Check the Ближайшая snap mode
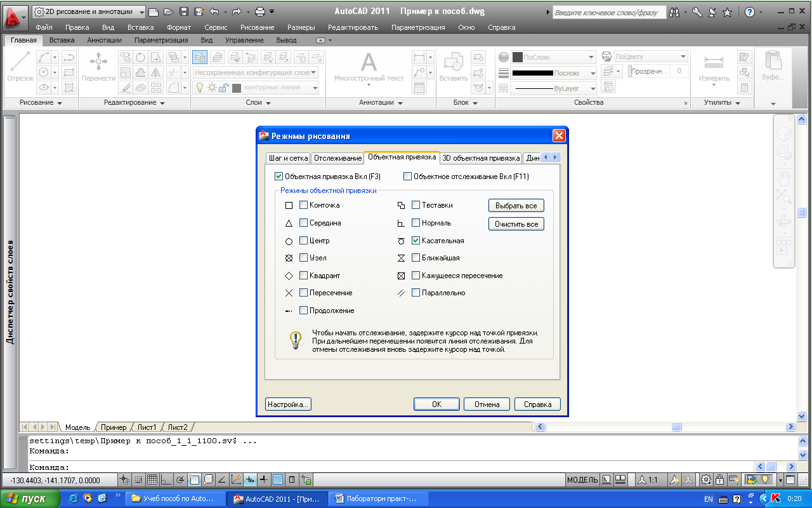 pyautogui.click(x=416, y=258)
